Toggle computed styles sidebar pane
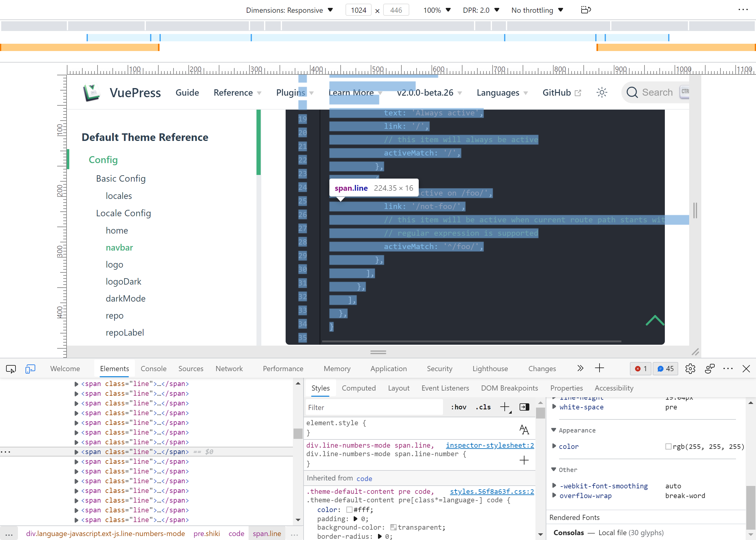 (x=524, y=407)
